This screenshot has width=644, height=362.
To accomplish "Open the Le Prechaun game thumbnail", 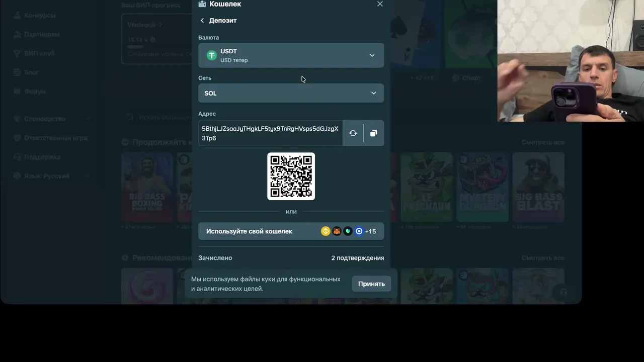I will point(427,187).
